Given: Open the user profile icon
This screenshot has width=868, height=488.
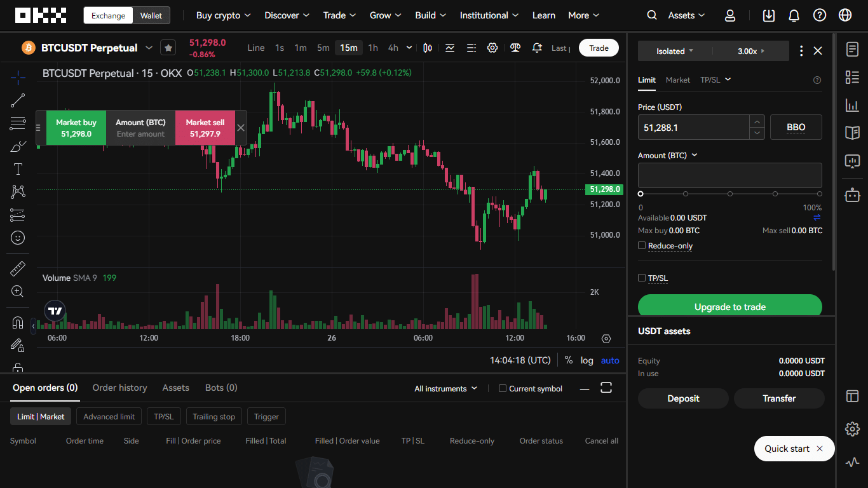Looking at the screenshot, I should point(730,15).
